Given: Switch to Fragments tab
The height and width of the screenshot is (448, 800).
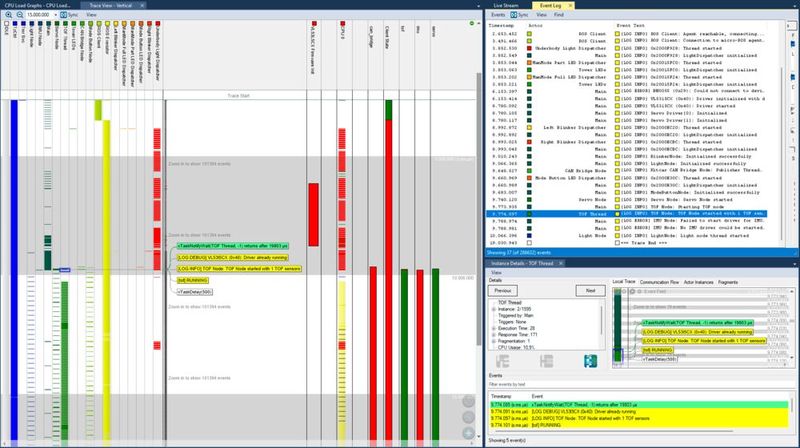Looking at the screenshot, I should tap(728, 282).
